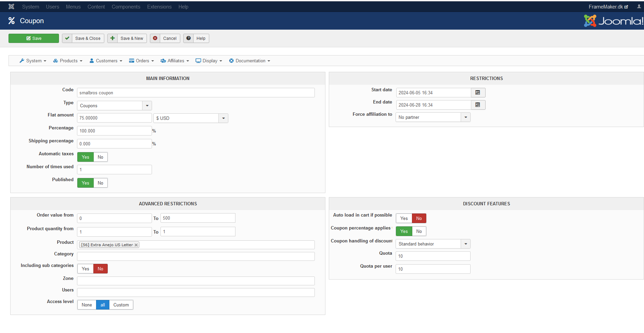Open the Components menu
Screen dimensions: 644x333
tap(126, 7)
